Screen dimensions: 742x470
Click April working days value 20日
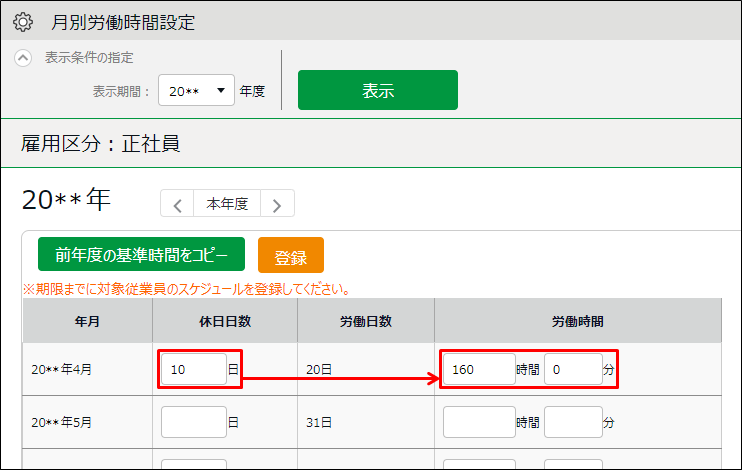[319, 369]
